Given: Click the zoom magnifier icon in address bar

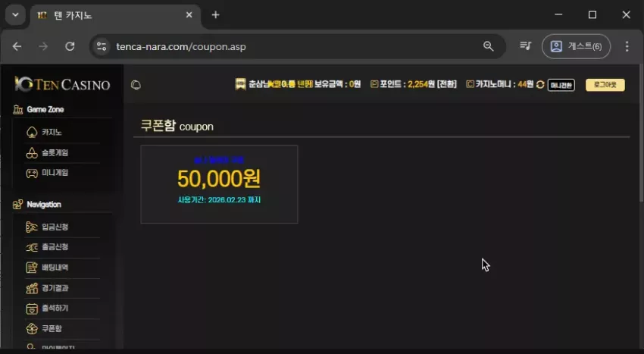Looking at the screenshot, I should click(488, 46).
